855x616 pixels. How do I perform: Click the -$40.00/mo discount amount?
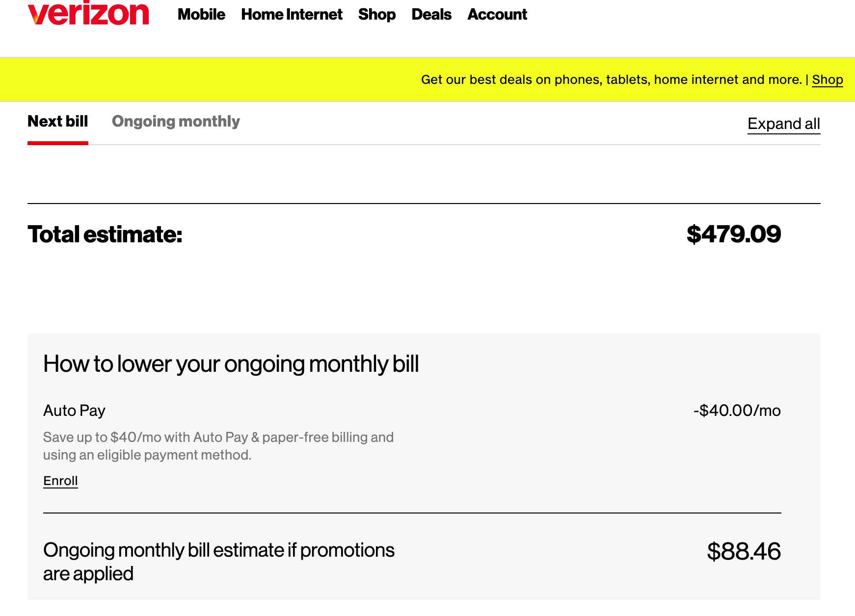point(737,411)
